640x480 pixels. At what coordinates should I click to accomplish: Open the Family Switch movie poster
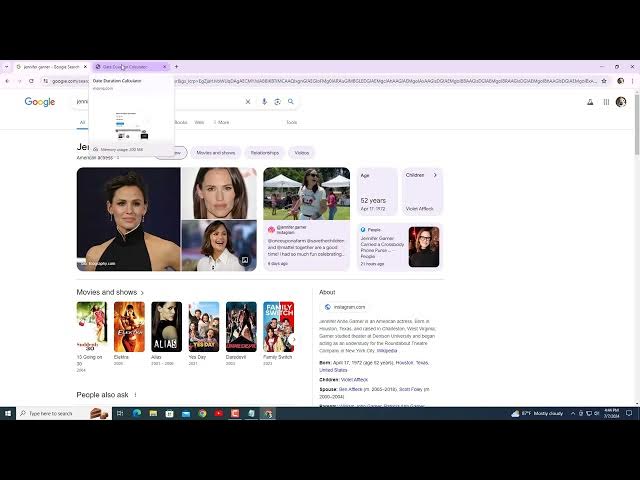click(278, 327)
